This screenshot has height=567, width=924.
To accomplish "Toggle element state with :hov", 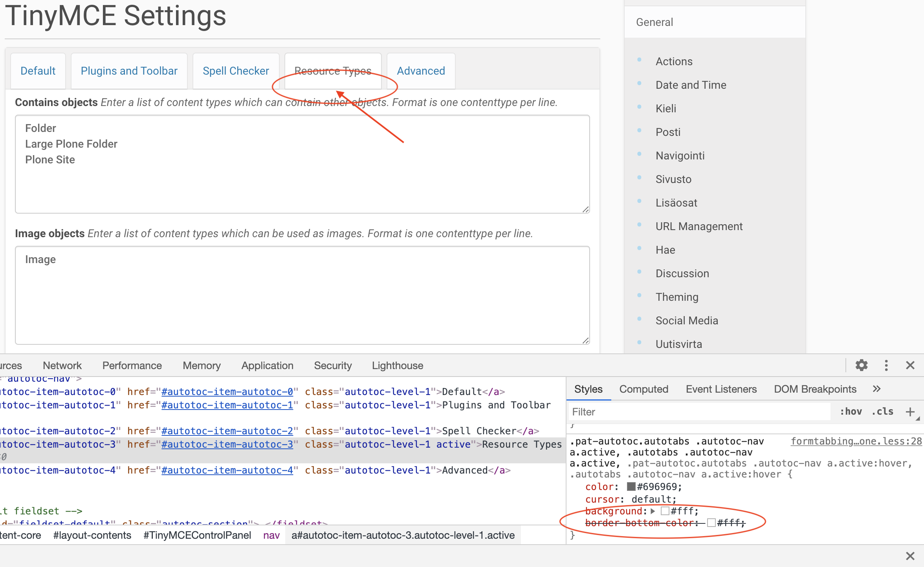I will [851, 412].
